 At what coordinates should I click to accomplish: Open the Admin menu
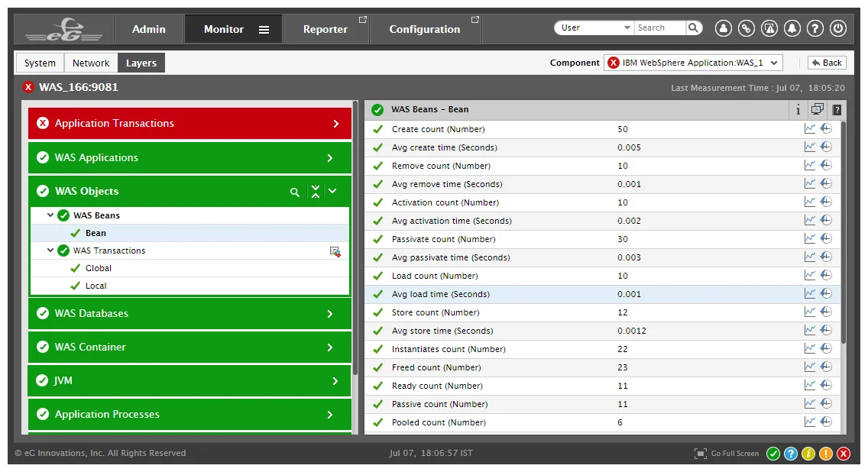(148, 29)
